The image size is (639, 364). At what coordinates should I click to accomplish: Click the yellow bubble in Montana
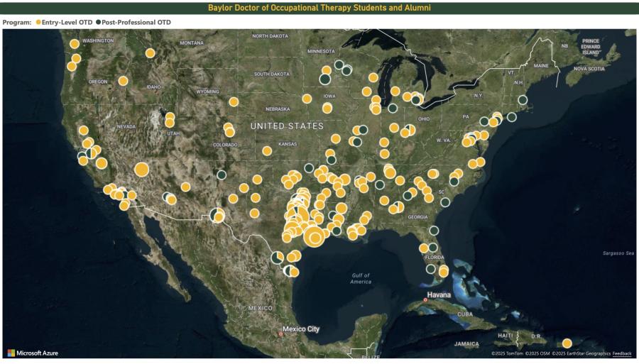[150, 53]
